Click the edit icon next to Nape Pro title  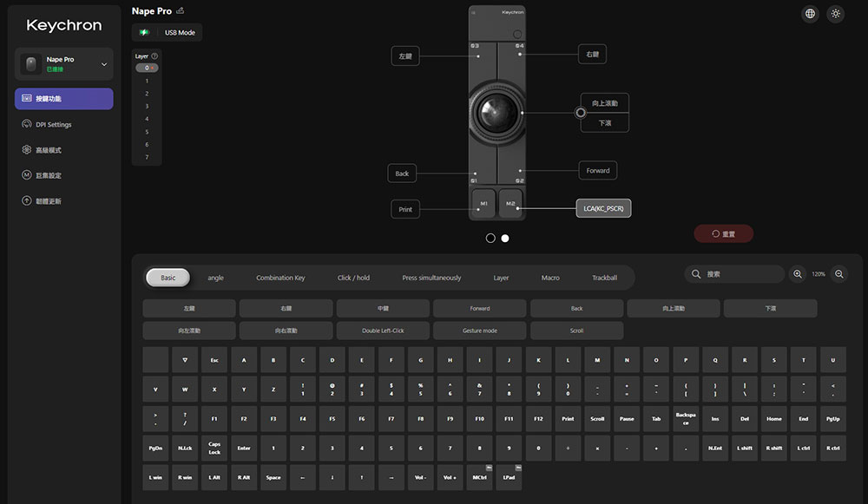(x=180, y=10)
